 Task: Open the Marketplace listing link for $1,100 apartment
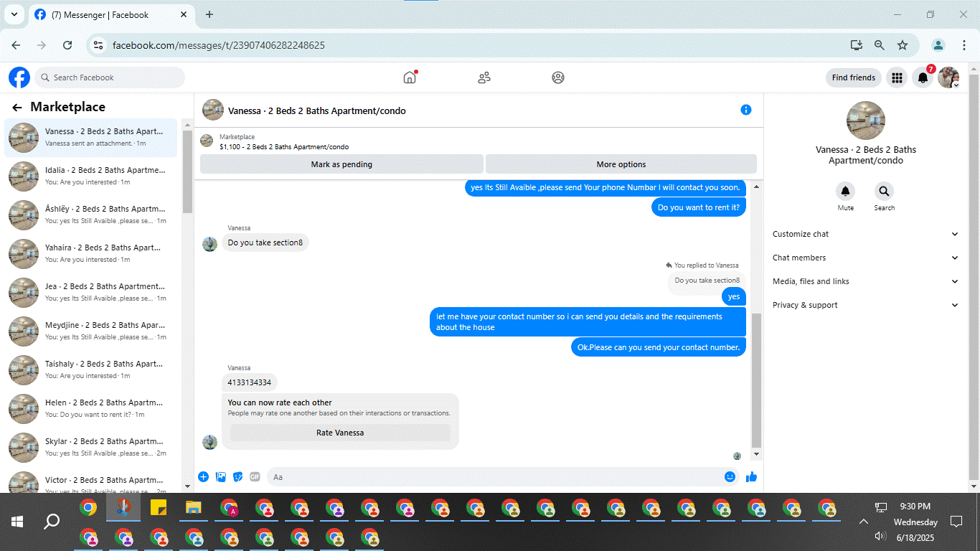coord(284,147)
